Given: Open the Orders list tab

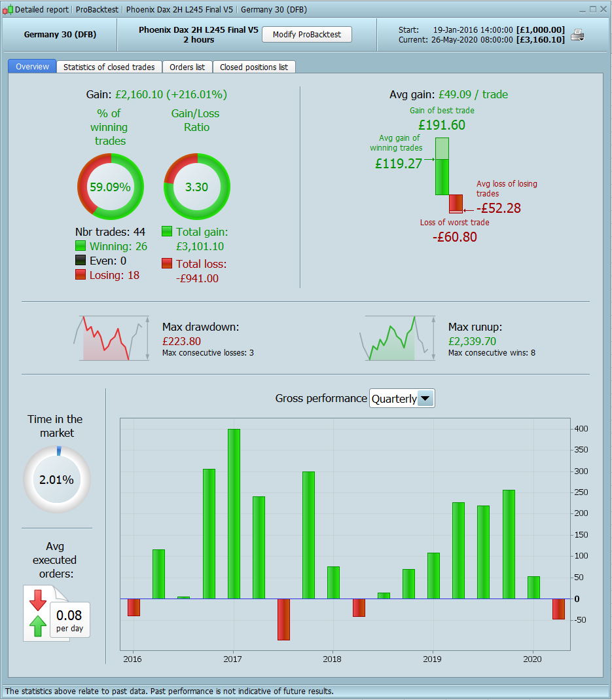Looking at the screenshot, I should pos(187,67).
